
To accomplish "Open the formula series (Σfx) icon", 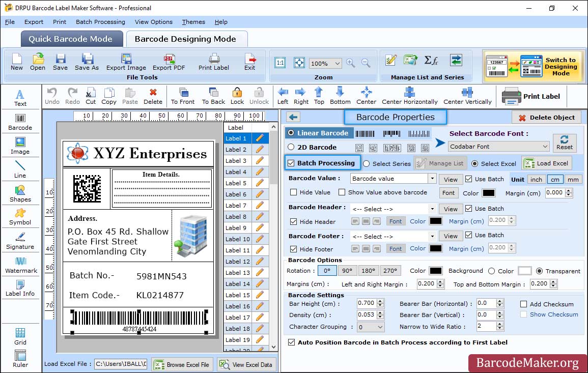I will click(x=431, y=61).
